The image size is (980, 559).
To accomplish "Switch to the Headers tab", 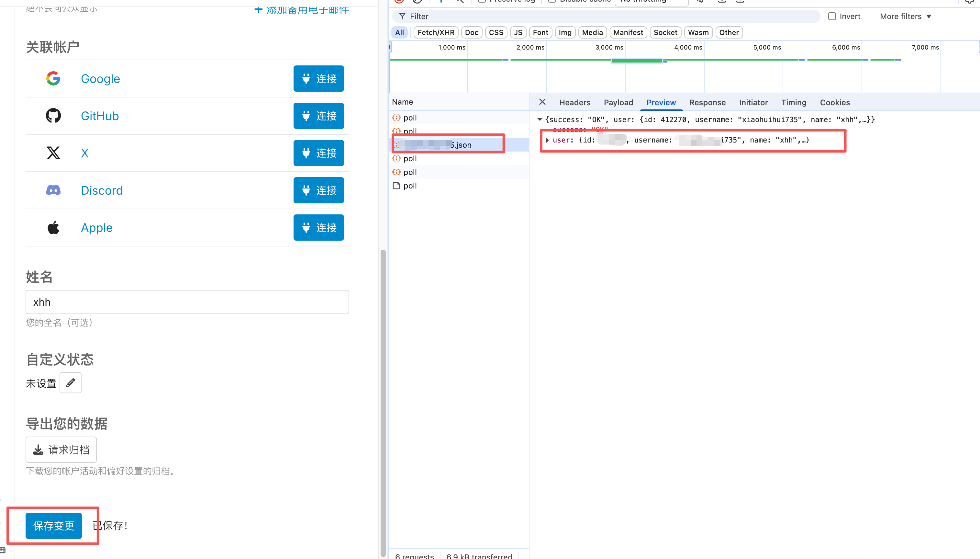I will pos(574,103).
